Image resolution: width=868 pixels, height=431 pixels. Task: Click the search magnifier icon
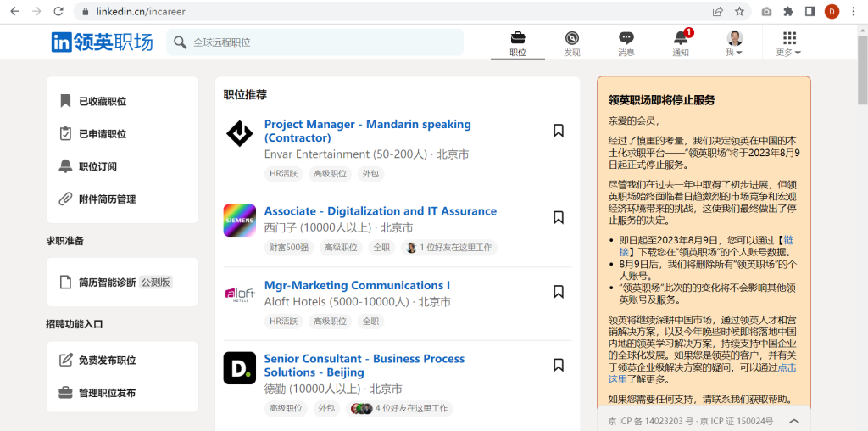click(180, 42)
